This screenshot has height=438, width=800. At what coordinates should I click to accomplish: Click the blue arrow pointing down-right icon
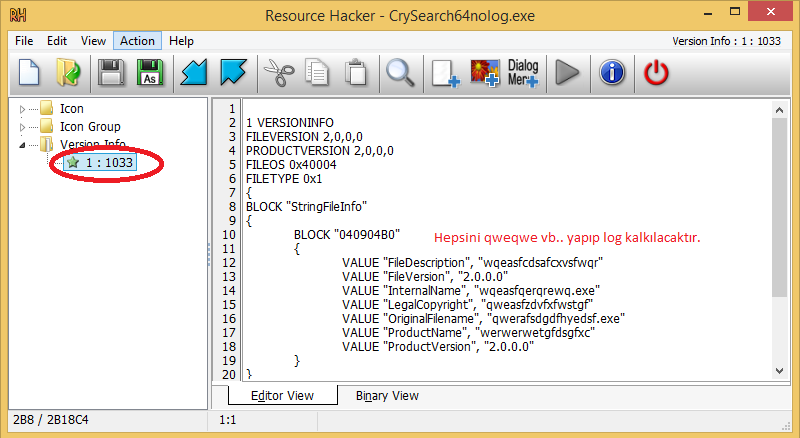233,72
